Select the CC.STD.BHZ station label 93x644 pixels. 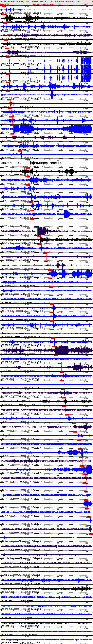[22, 140]
